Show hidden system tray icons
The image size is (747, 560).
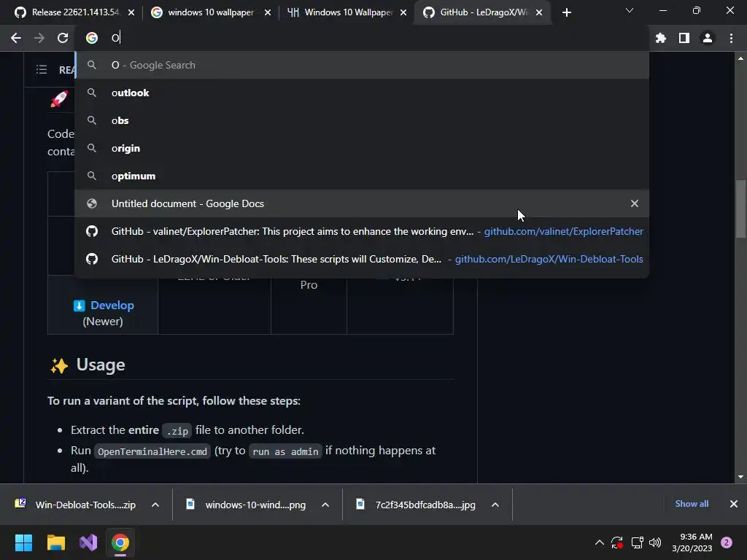tap(600, 542)
